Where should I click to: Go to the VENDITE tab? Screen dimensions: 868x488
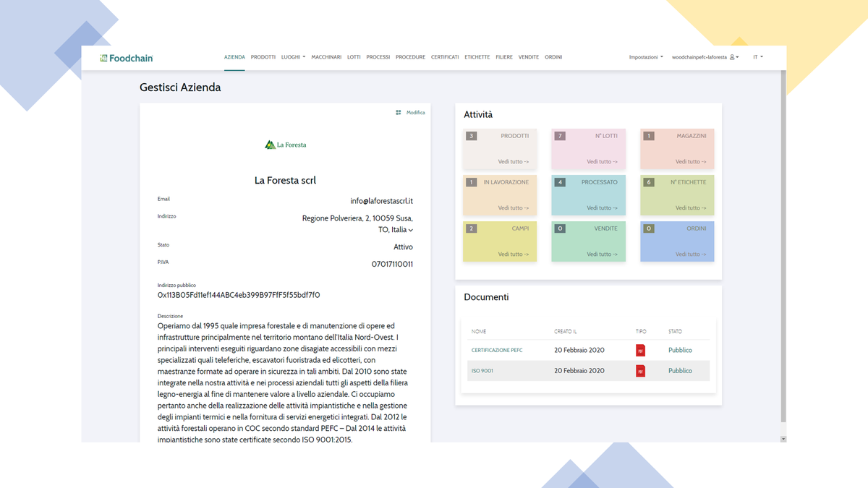point(529,57)
